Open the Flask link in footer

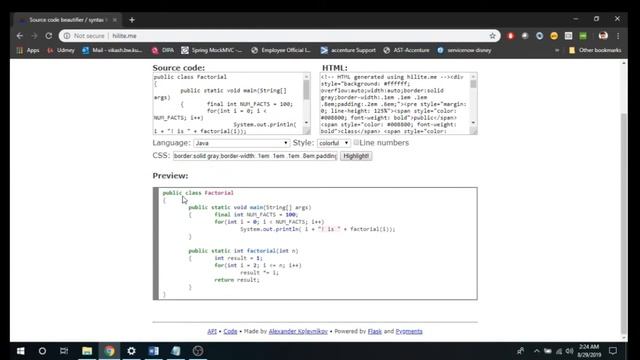[x=375, y=331]
